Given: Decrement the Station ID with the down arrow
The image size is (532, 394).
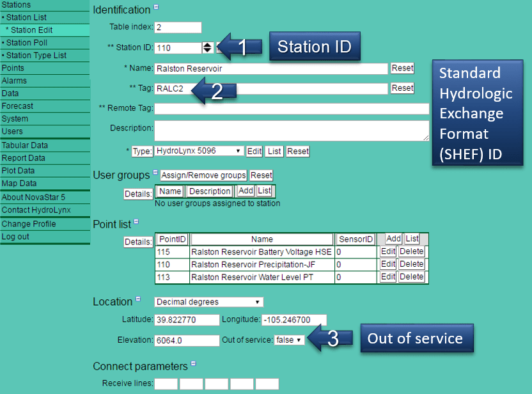Looking at the screenshot, I should click(x=207, y=49).
